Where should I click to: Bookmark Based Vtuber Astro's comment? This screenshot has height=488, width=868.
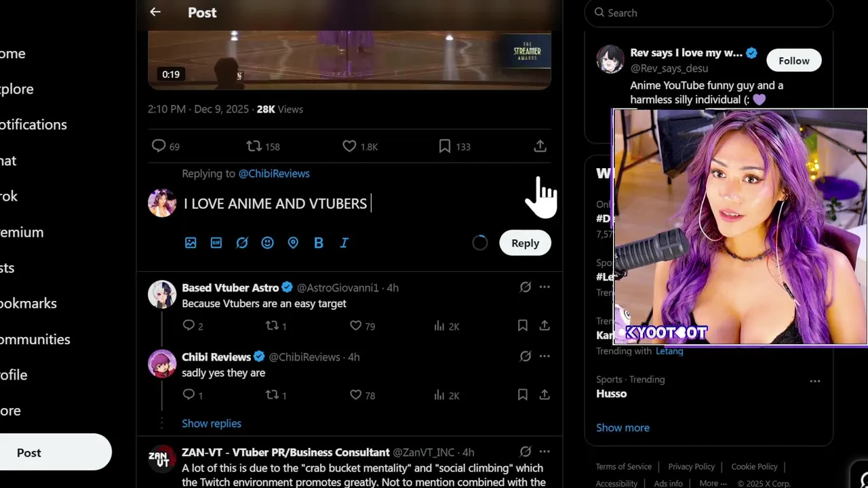coord(522,326)
